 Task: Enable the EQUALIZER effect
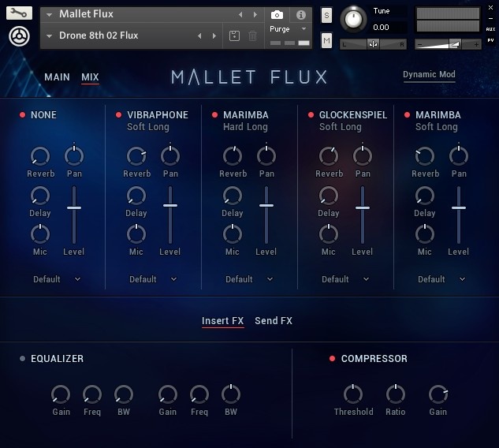point(22,359)
